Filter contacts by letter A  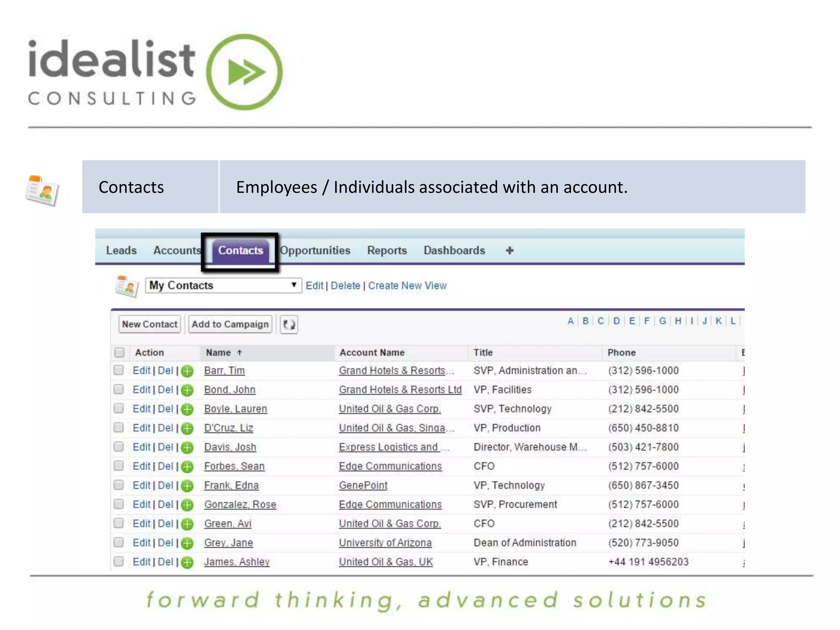tap(571, 321)
